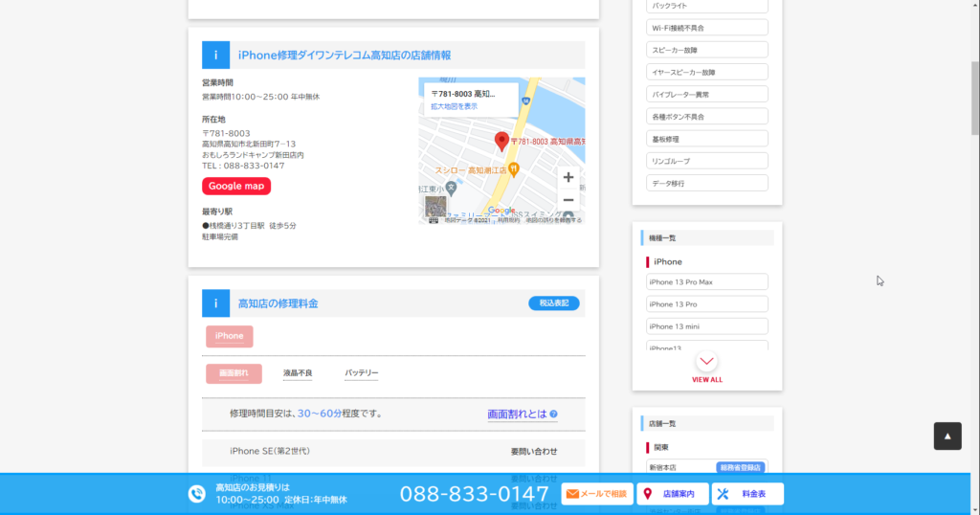Switch to the 液晶不良 tab
The height and width of the screenshot is (515, 980).
(x=298, y=373)
